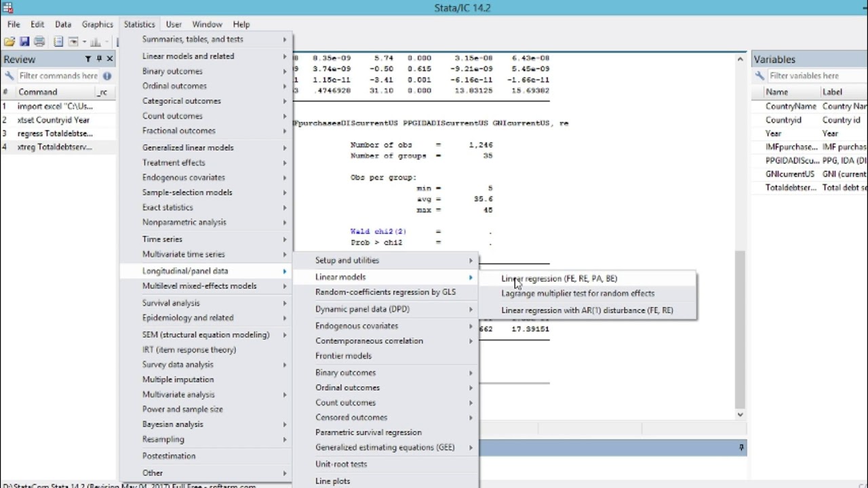
Task: Expand the 'Linear models and related' submenu
Action: (206, 56)
